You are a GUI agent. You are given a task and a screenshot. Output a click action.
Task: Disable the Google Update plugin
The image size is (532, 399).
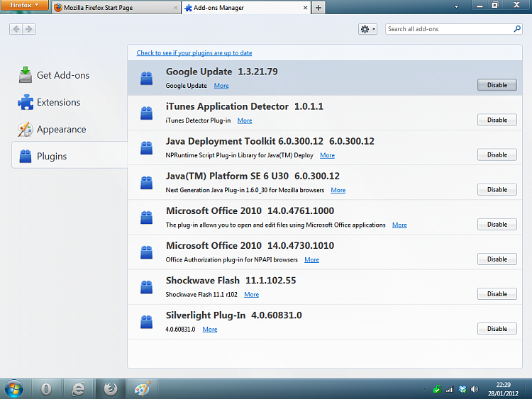point(497,85)
